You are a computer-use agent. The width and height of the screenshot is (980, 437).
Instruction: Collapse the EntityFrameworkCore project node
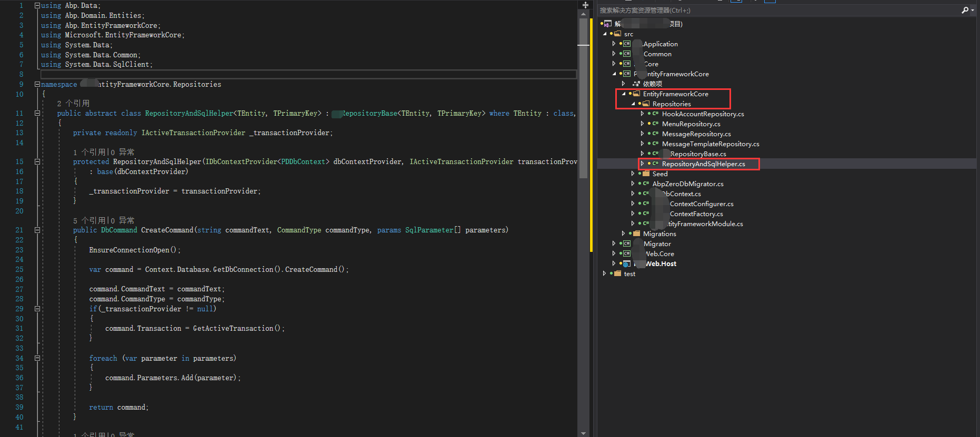point(614,74)
